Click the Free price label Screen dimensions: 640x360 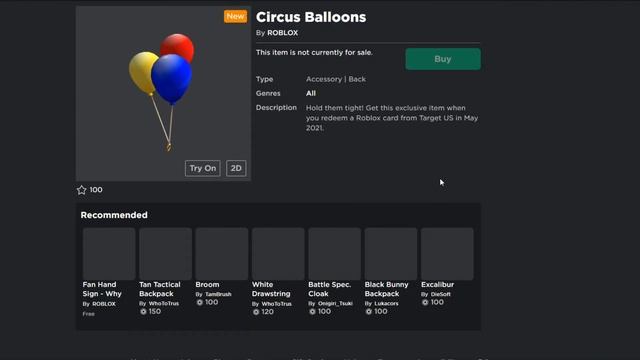pos(89,314)
